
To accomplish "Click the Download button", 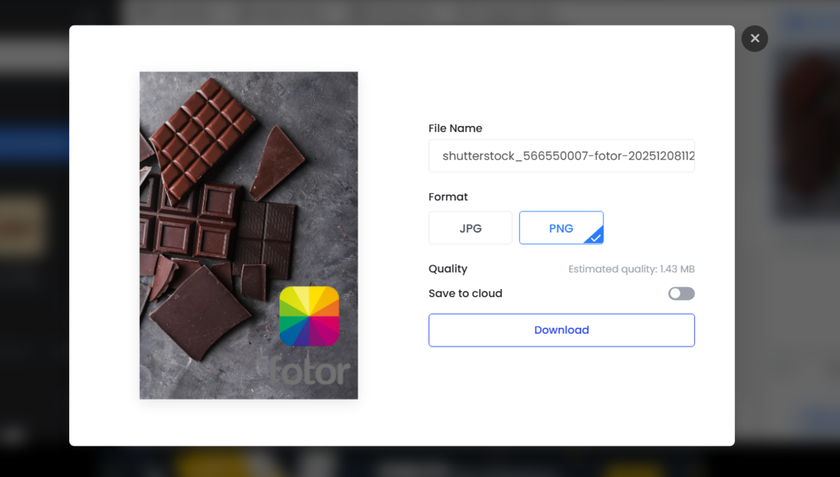I will (561, 330).
